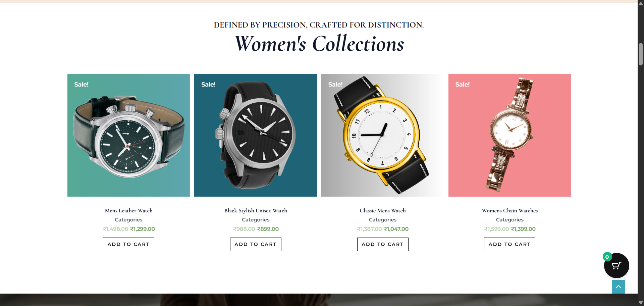Open the Womens Chain Watches title link
644x306 pixels.
tap(509, 211)
